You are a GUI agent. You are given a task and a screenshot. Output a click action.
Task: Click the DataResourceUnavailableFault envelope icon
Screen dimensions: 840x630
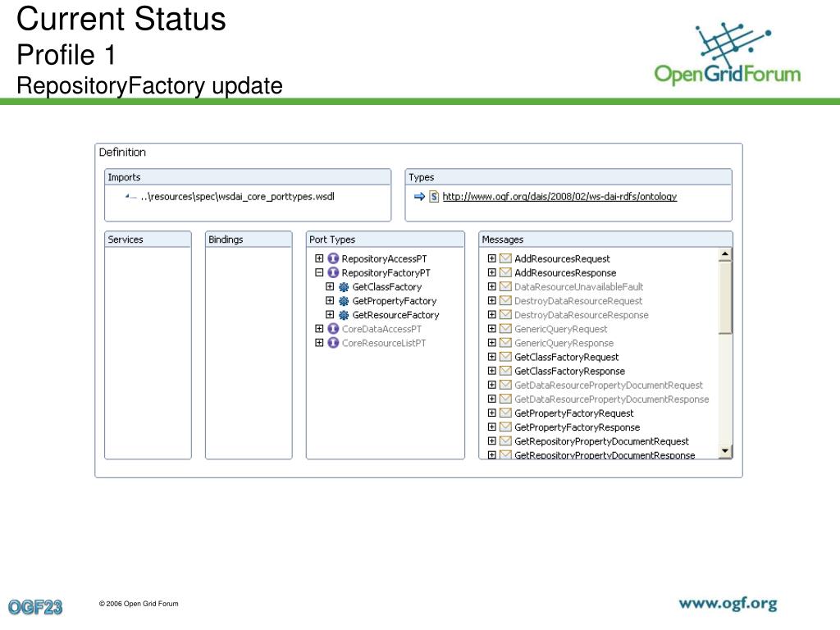coord(505,286)
